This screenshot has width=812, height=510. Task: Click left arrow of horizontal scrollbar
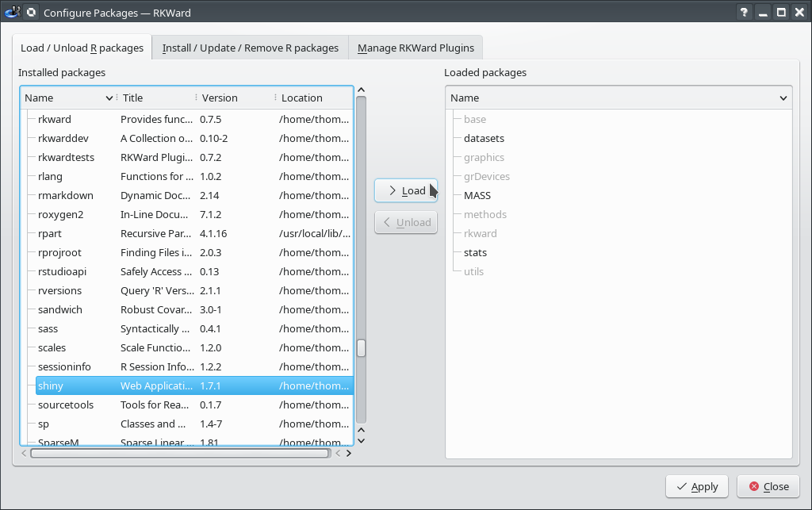24,454
